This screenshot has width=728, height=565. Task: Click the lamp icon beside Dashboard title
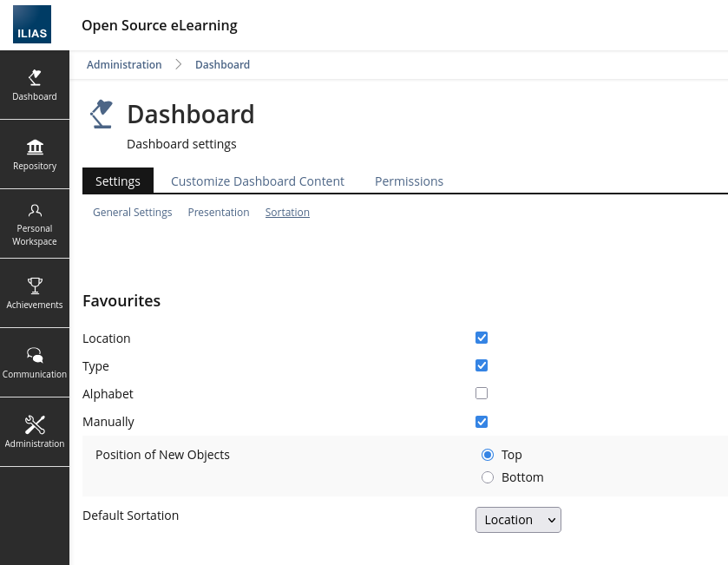[x=102, y=115]
